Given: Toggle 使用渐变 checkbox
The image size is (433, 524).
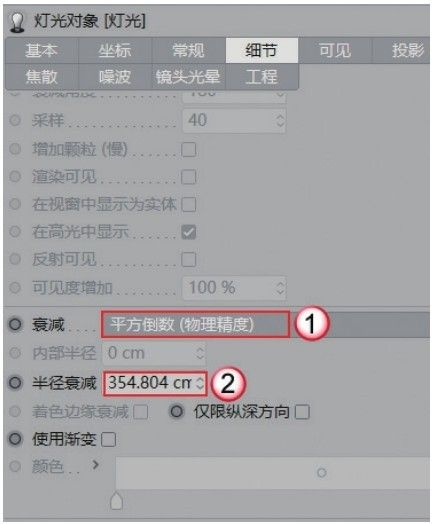Looking at the screenshot, I should pyautogui.click(x=109, y=439).
